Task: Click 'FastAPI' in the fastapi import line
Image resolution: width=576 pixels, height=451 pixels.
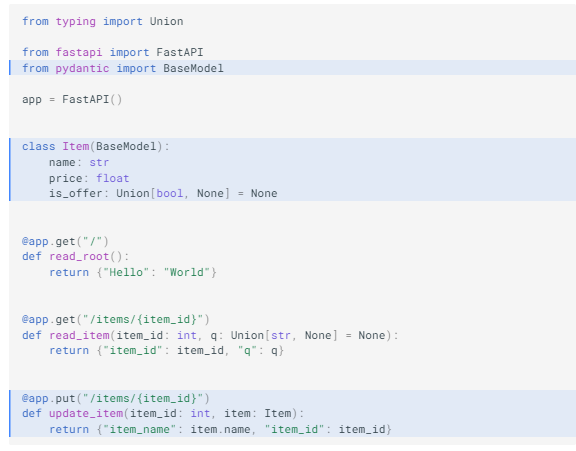Action: 180,52
